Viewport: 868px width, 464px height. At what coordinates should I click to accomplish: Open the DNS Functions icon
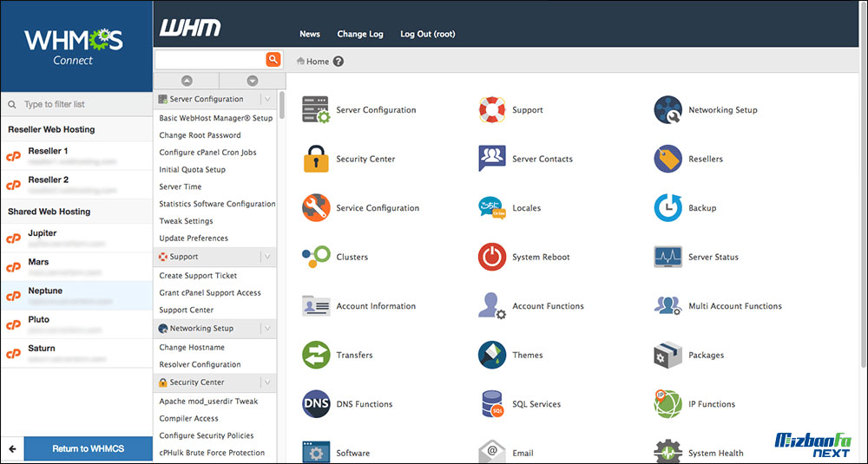tap(316, 404)
